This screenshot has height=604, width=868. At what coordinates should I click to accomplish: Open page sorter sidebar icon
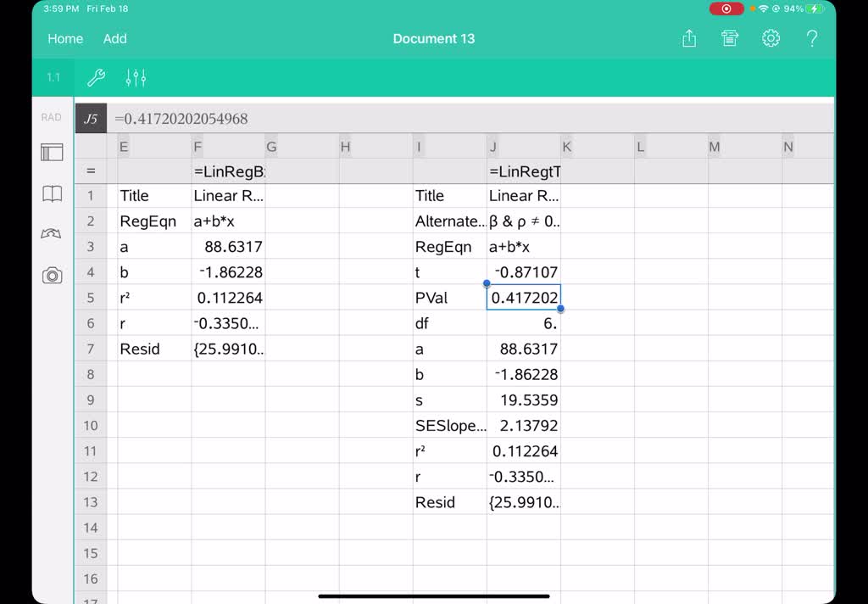(53, 153)
